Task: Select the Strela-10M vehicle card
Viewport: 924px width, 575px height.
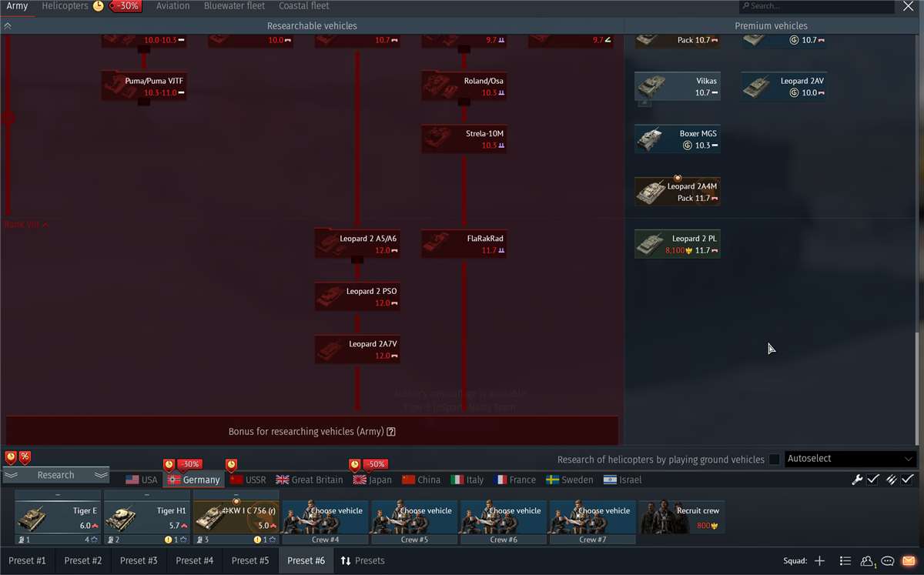Action: (x=464, y=139)
